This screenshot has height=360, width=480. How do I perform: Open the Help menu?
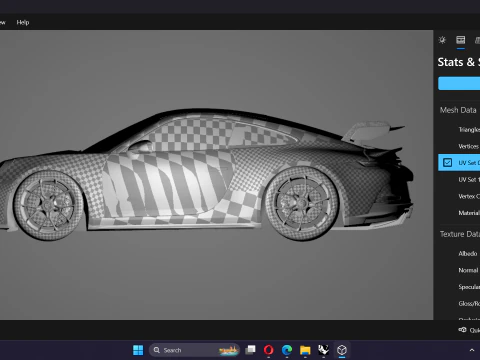pyautogui.click(x=23, y=22)
